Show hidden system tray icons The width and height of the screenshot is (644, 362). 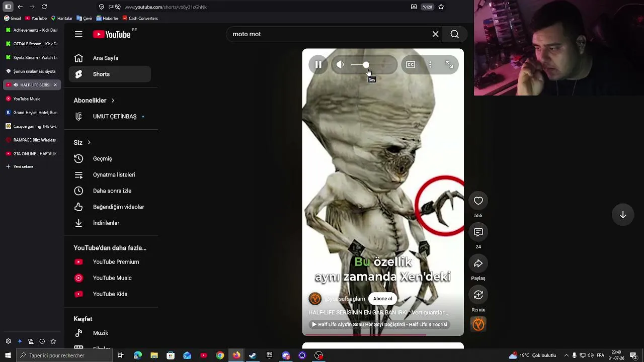pos(567,355)
